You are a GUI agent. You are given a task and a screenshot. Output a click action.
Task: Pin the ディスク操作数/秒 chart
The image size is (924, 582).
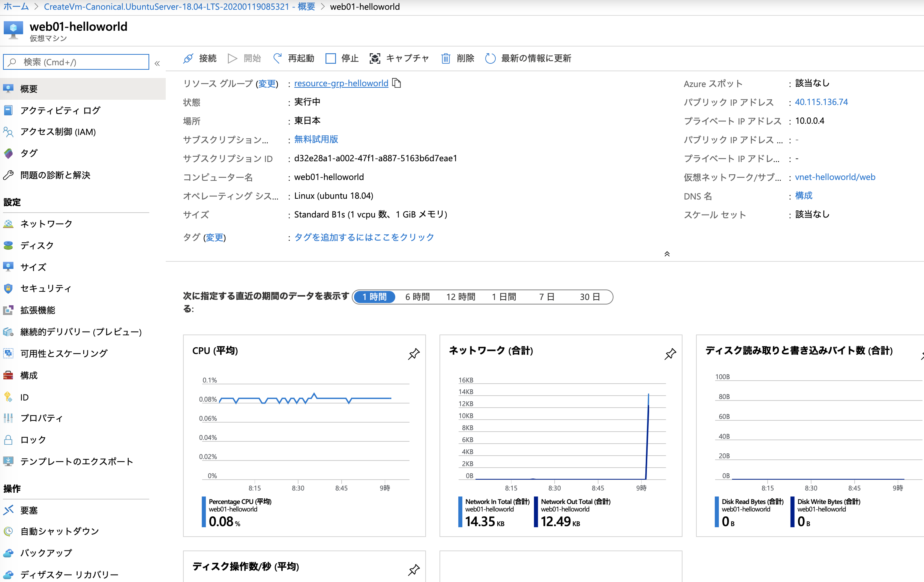click(414, 570)
